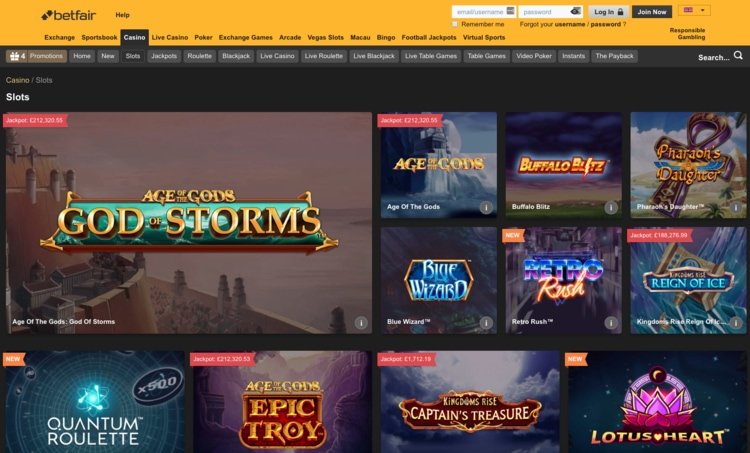
Task: Select Live Roulette category
Action: point(324,56)
